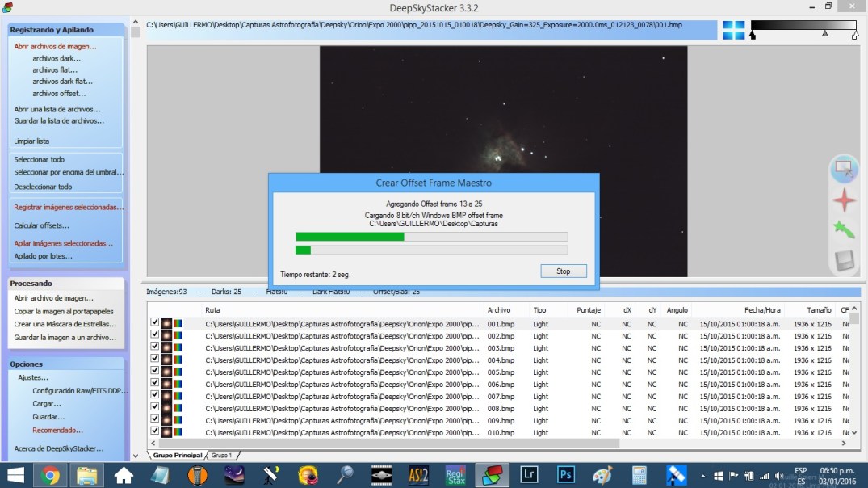Click the floppy disk save icon
The width and height of the screenshot is (868, 488).
(844, 260)
